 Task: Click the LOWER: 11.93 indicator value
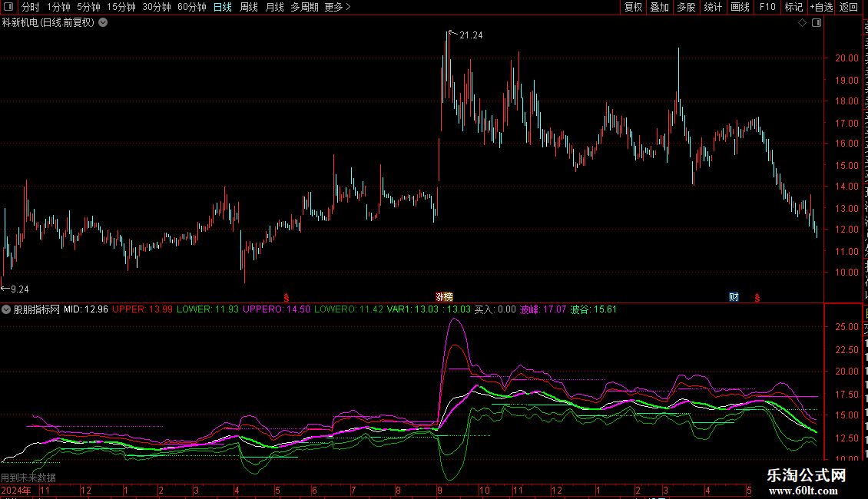[x=207, y=309]
